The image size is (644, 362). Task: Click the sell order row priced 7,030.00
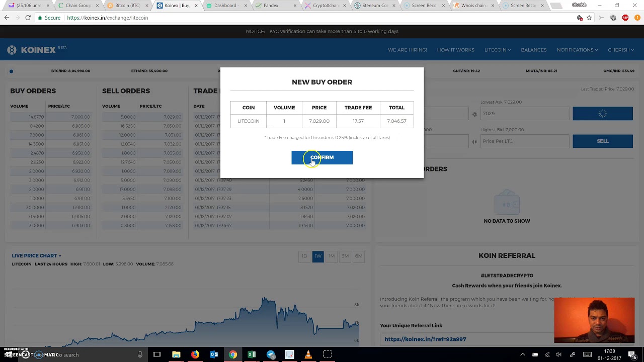click(142, 126)
